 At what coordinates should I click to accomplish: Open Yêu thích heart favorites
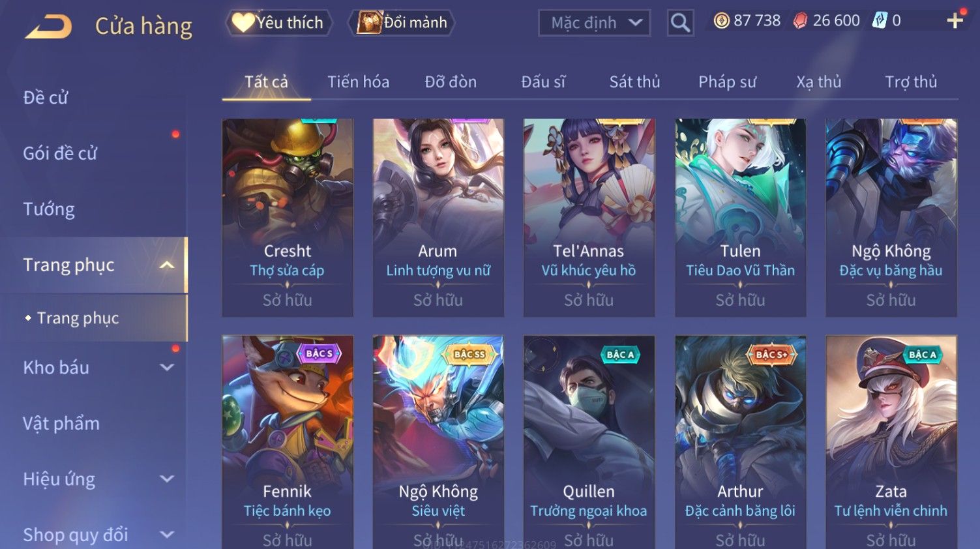pos(278,23)
